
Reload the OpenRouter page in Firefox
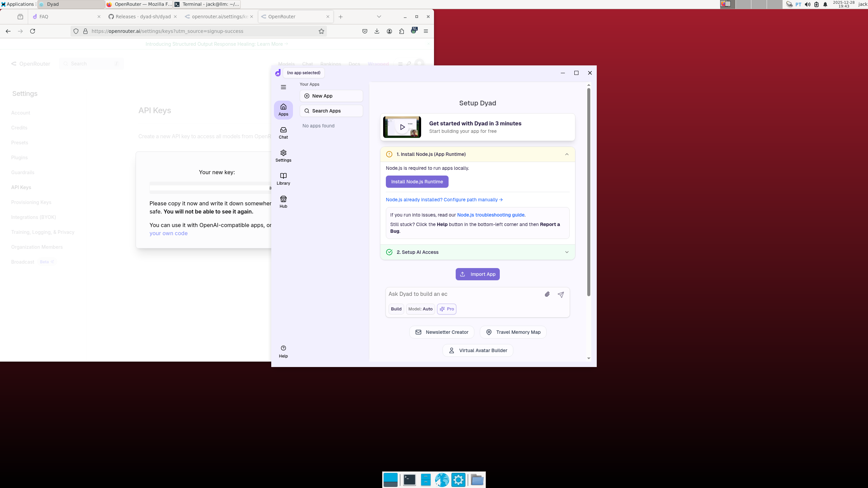(33, 31)
